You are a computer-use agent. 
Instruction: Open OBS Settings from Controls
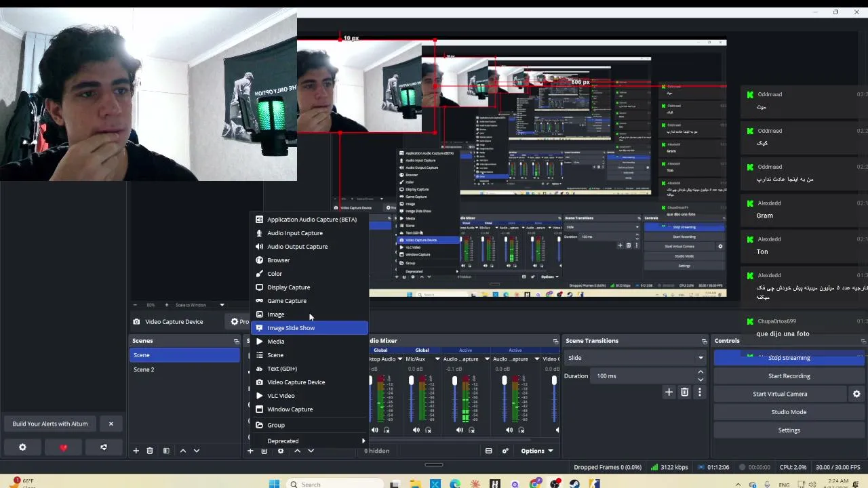789,430
